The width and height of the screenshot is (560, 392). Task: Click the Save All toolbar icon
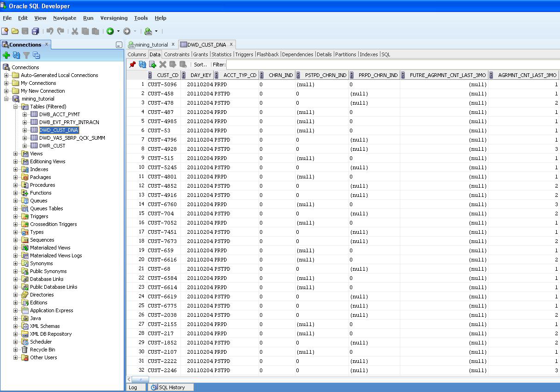pos(35,31)
